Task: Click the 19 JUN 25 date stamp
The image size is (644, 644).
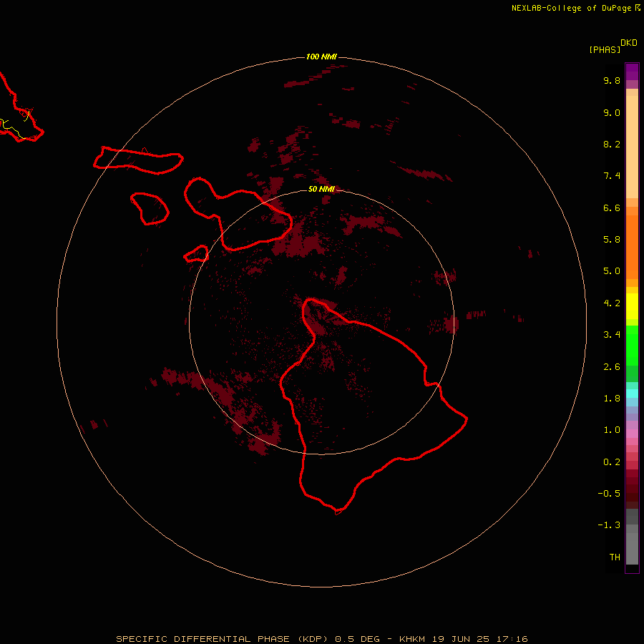Action: (461, 639)
